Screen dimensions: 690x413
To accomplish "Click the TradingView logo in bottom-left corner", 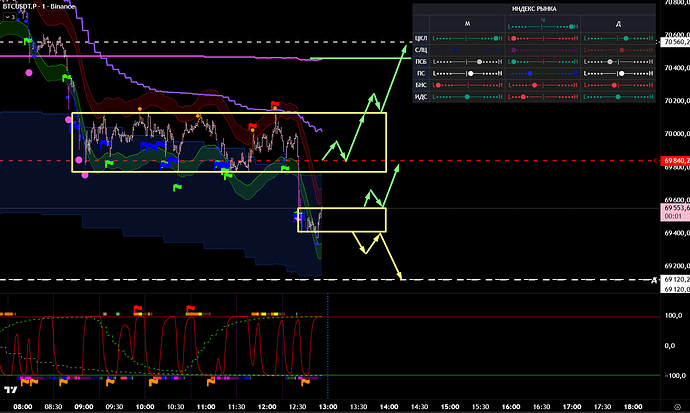I will click(x=10, y=388).
